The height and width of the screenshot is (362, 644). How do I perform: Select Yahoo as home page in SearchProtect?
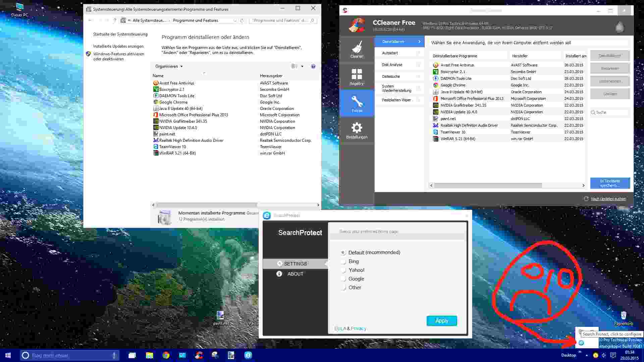pos(353,270)
